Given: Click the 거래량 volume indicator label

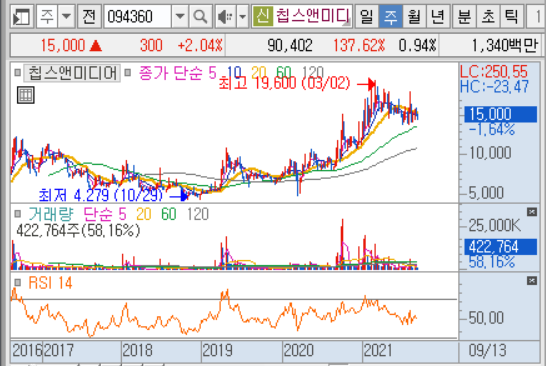Looking at the screenshot, I should pos(51,214).
